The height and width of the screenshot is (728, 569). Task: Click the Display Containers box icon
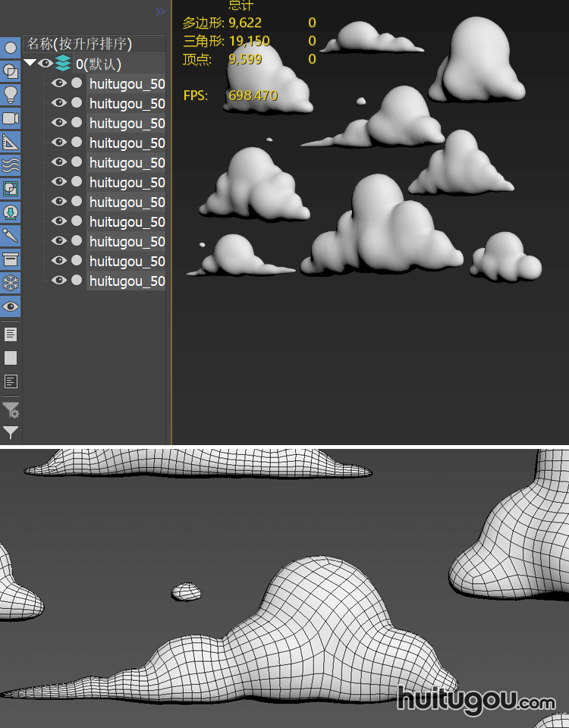(x=11, y=259)
